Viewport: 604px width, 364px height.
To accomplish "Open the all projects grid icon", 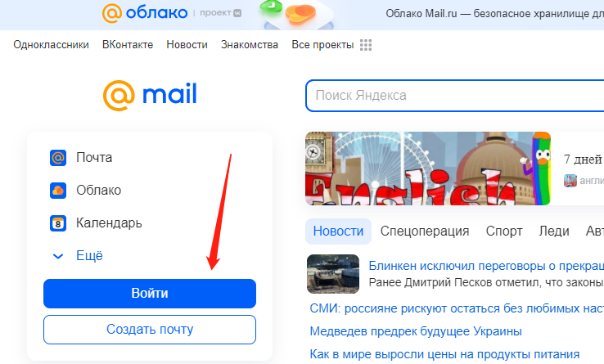I will pyautogui.click(x=366, y=45).
